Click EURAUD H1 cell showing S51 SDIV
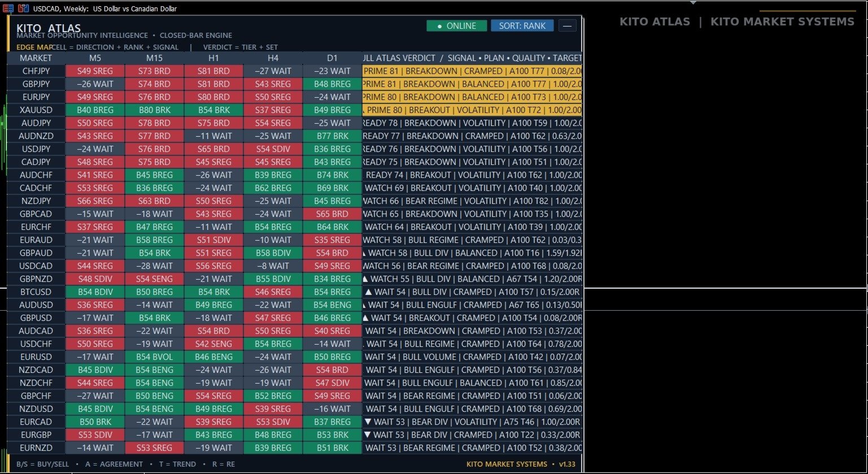 (213, 240)
